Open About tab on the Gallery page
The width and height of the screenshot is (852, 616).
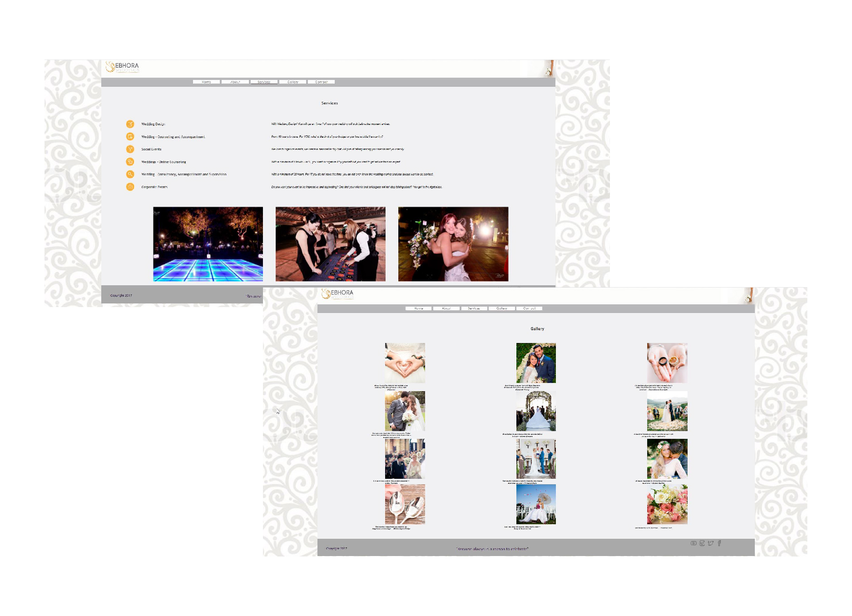tap(446, 308)
